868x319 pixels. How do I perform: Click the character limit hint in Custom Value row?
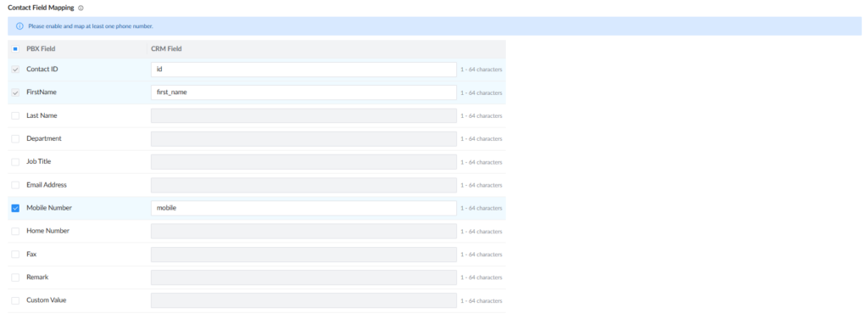(481, 300)
